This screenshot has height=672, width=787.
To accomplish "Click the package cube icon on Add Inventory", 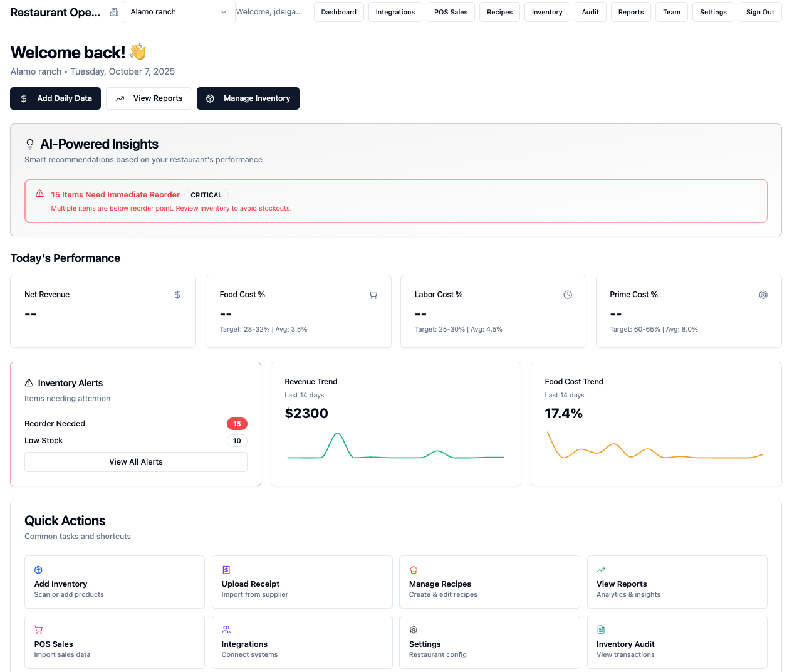I will point(38,570).
